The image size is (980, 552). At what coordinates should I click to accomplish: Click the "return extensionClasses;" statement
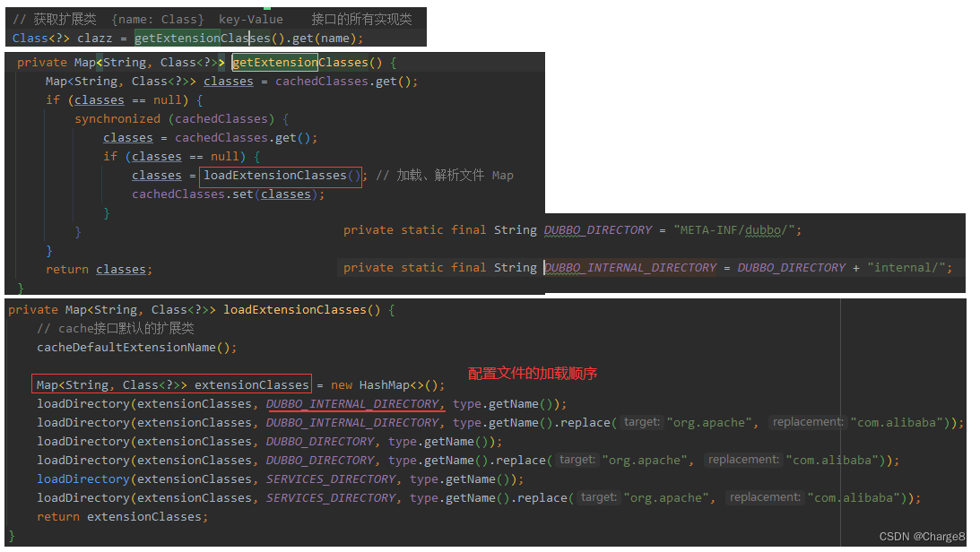[x=122, y=516]
